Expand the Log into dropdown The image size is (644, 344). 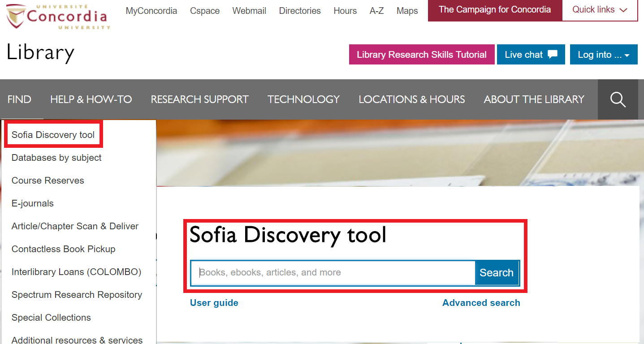pyautogui.click(x=604, y=55)
